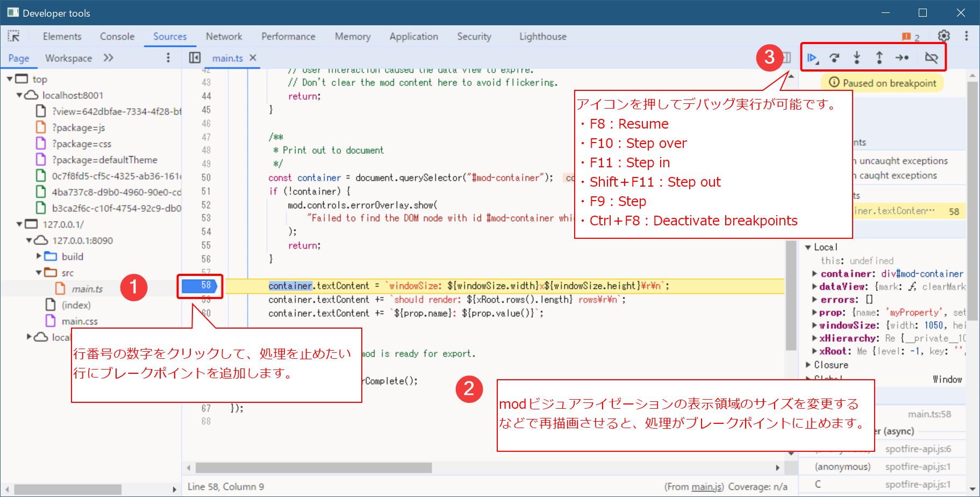
Task: Open main.css in the file tree
Action: pos(80,321)
